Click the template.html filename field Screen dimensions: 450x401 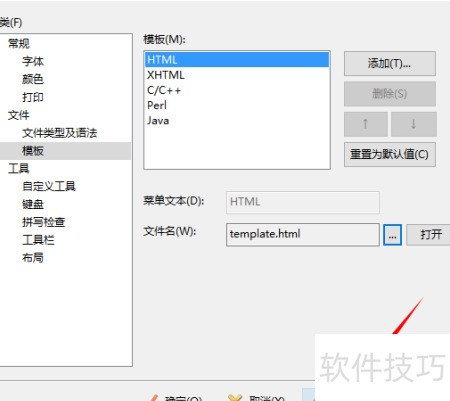[x=303, y=235]
